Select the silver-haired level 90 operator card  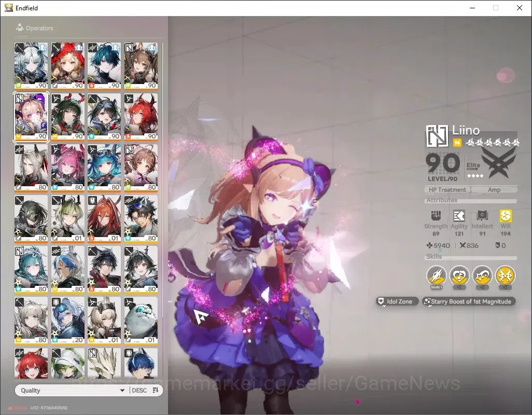31,65
